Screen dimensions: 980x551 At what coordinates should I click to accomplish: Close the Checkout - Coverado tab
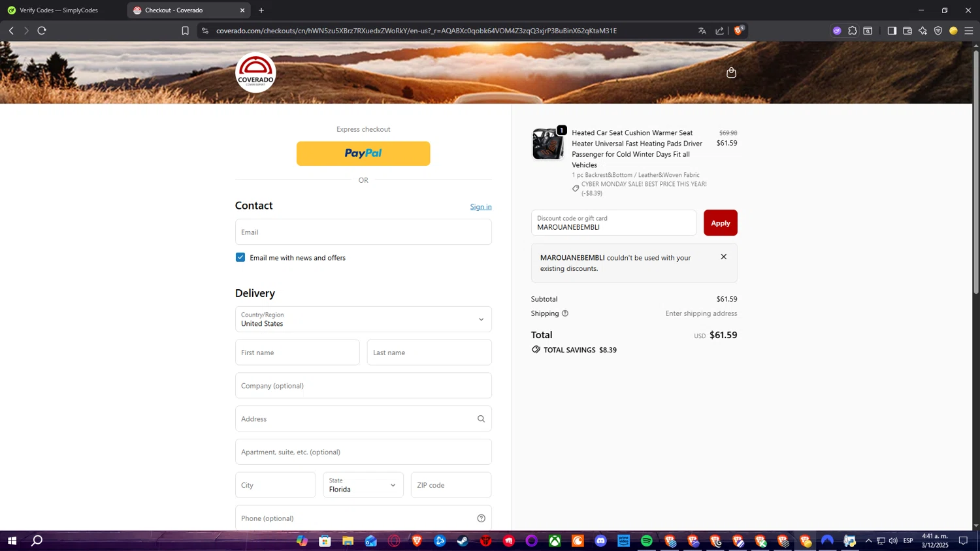coord(242,10)
